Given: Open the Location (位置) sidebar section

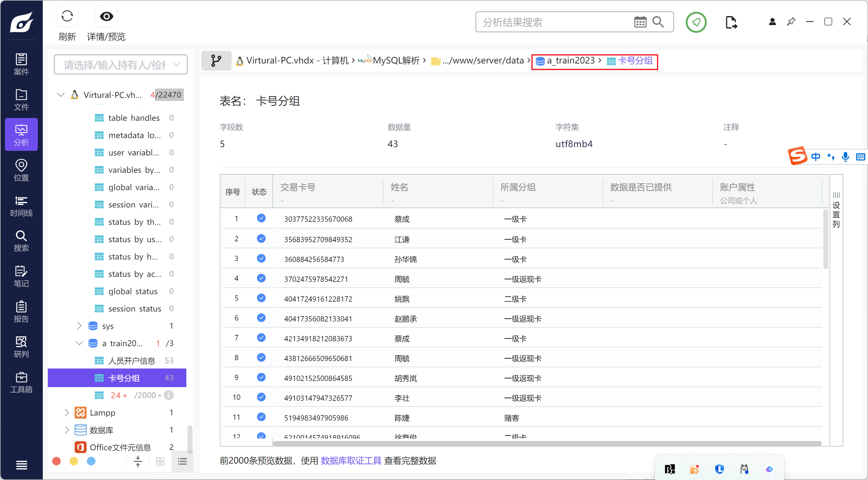Looking at the screenshot, I should 21,170.
